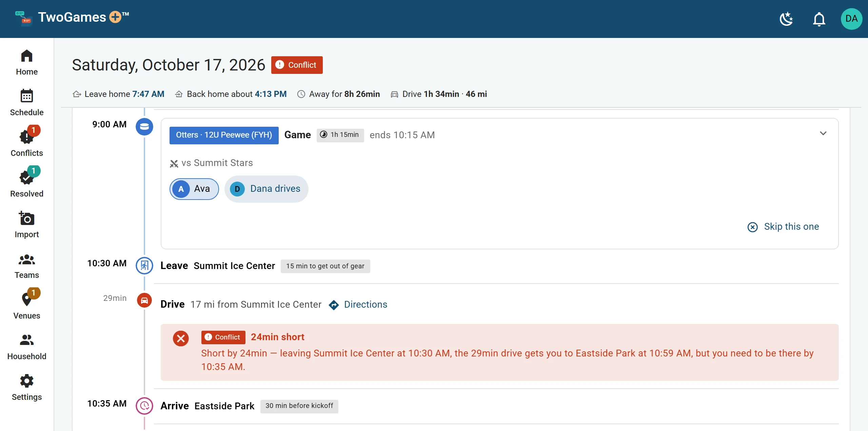This screenshot has height=431, width=868.
Task: Click the 24min short heading
Action: tap(278, 337)
